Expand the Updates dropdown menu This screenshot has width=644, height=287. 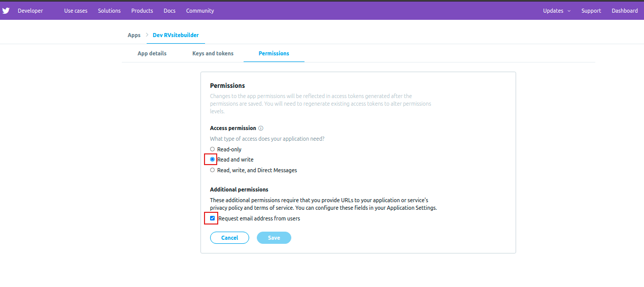pos(557,11)
